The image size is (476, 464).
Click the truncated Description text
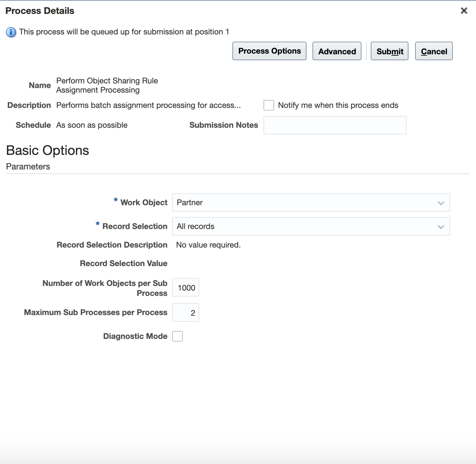(x=148, y=105)
